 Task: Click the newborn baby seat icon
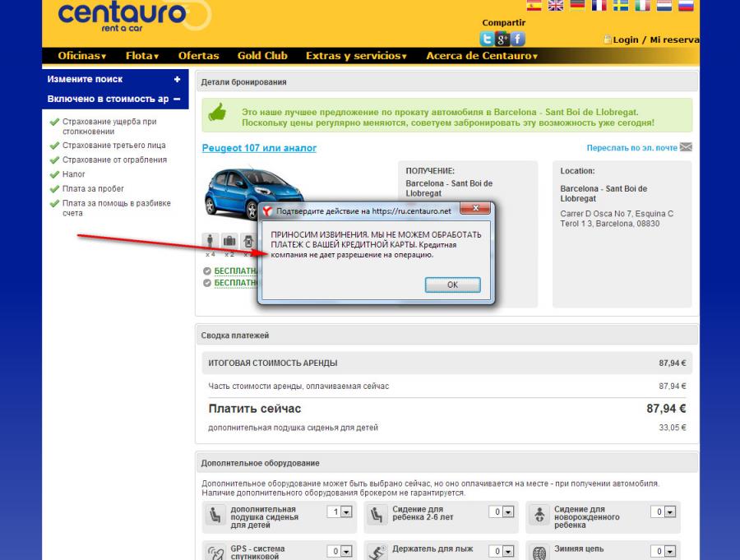(539, 515)
